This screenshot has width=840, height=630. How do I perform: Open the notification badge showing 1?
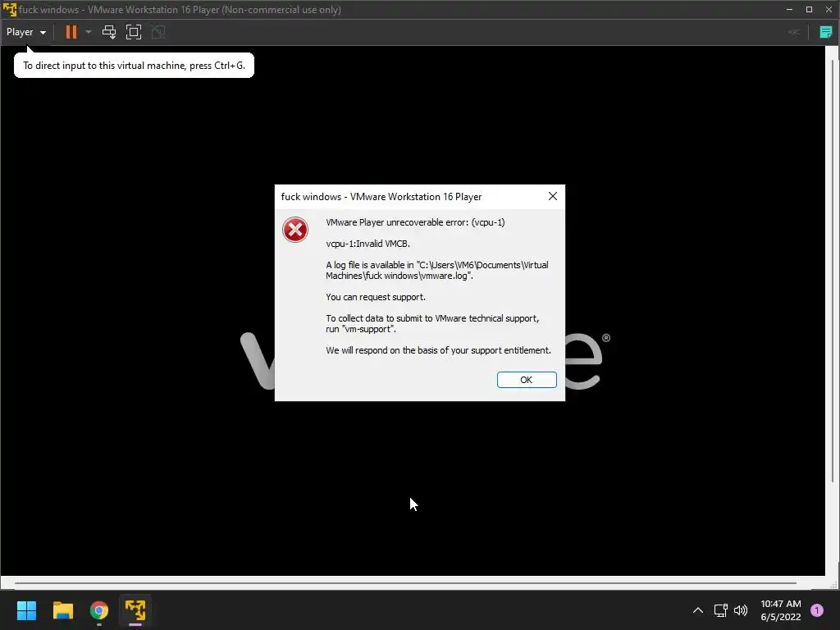(x=817, y=610)
